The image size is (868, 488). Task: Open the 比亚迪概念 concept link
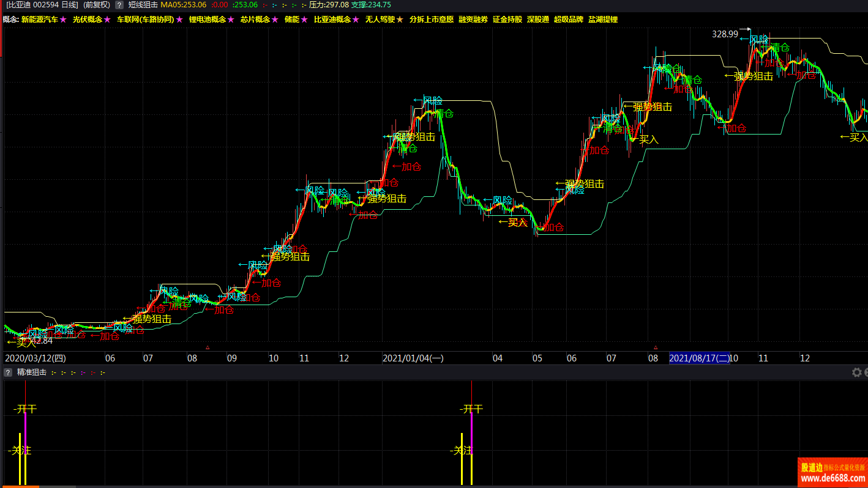(332, 20)
